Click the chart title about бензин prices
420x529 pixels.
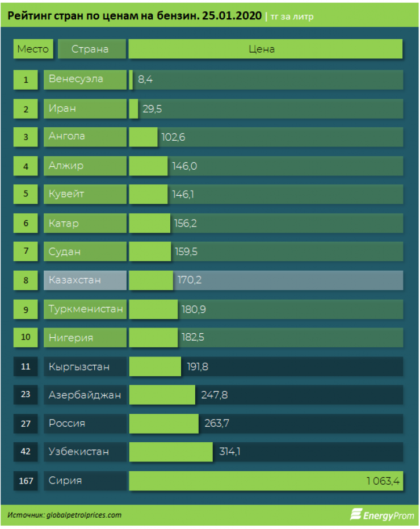135,16
